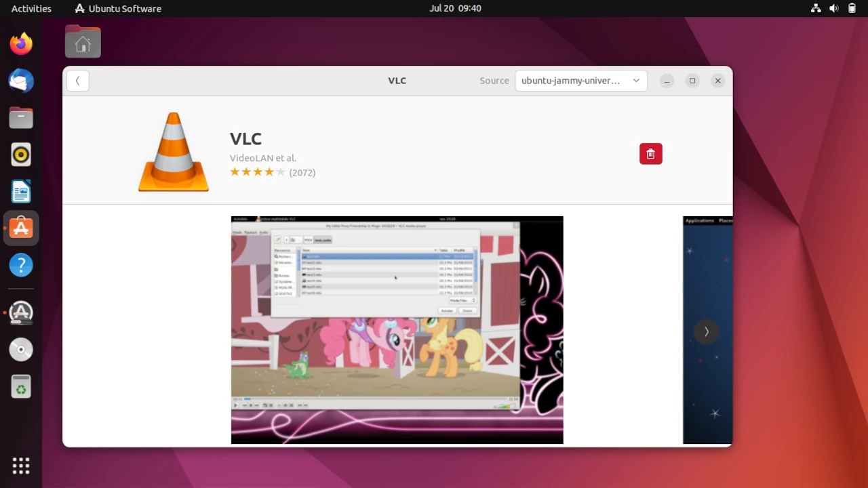Open the Activities overview
This screenshot has height=488, width=868.
pyautogui.click(x=31, y=8)
